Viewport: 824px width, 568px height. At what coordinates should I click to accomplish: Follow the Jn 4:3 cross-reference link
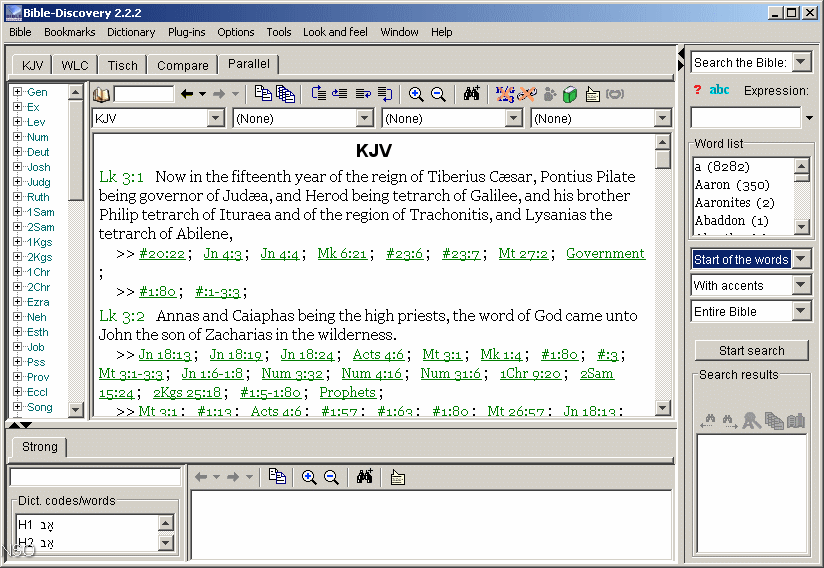tap(223, 254)
